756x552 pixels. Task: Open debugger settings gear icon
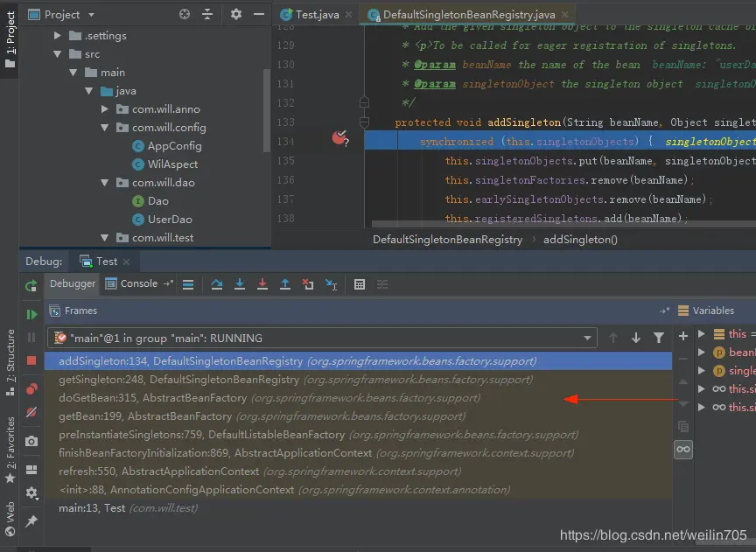pos(31,493)
